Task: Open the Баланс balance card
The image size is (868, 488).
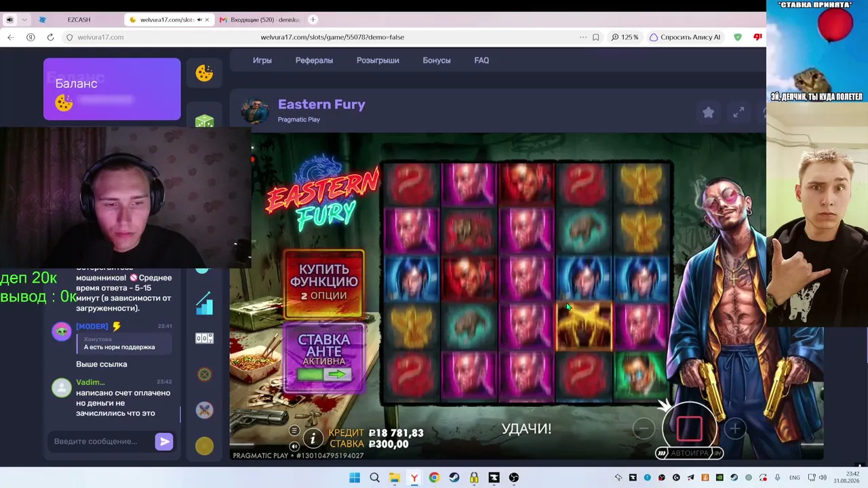Action: [112, 89]
